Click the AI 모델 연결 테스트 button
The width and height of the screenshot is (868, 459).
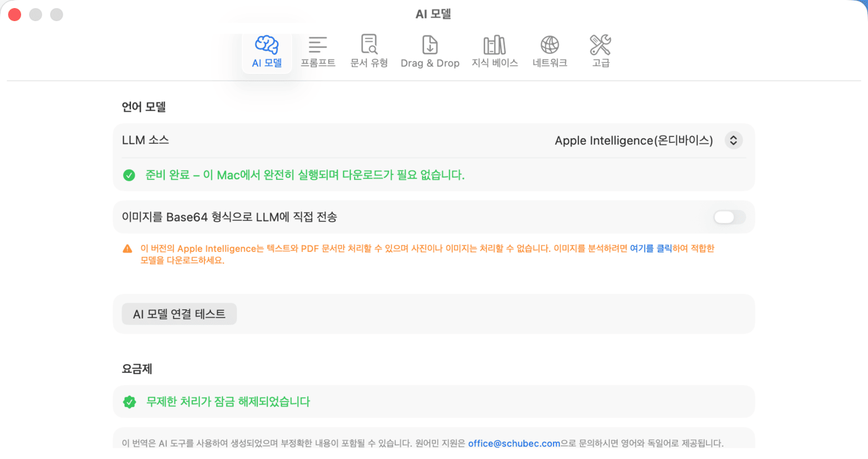(179, 314)
